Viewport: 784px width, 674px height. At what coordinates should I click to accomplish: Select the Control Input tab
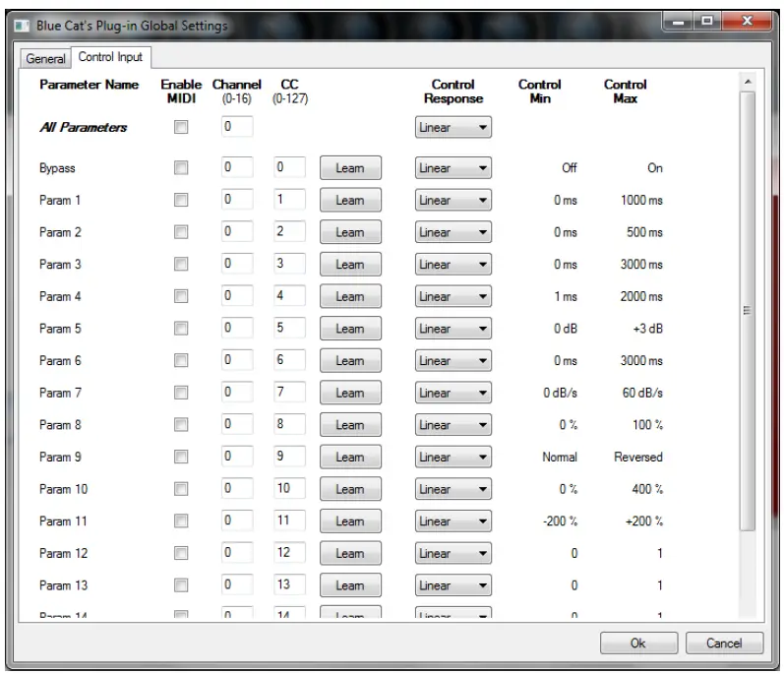pyautogui.click(x=110, y=57)
